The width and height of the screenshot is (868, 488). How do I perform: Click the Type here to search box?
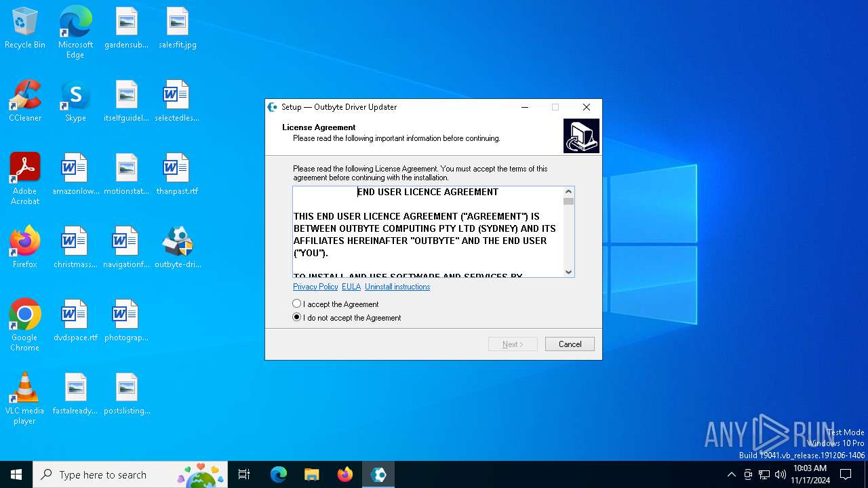tap(130, 474)
